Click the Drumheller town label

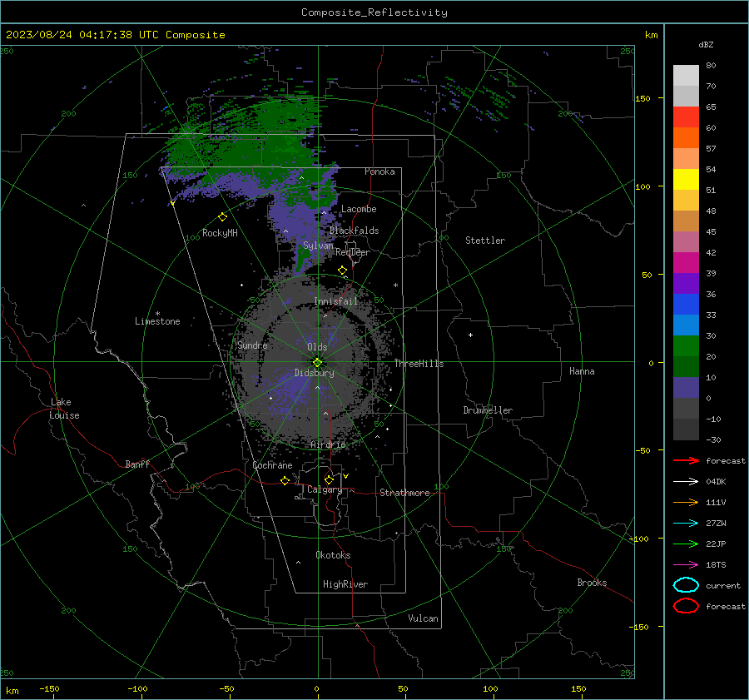point(488,410)
